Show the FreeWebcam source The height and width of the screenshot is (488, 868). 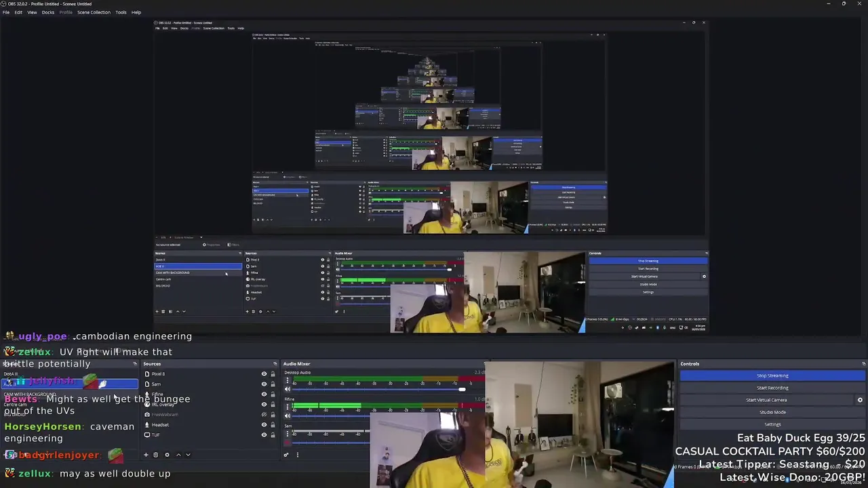click(x=264, y=415)
